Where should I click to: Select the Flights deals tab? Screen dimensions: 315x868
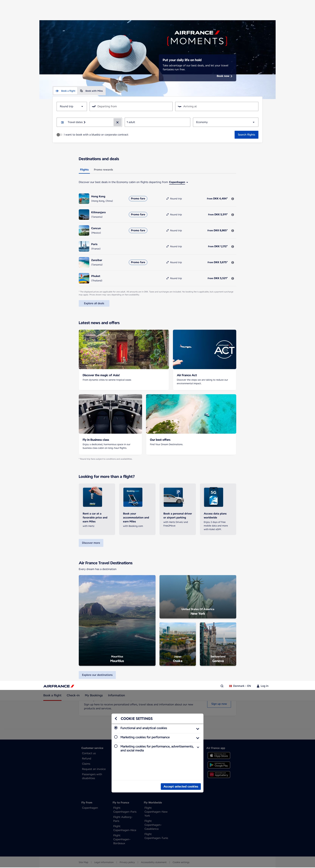pyautogui.click(x=84, y=170)
